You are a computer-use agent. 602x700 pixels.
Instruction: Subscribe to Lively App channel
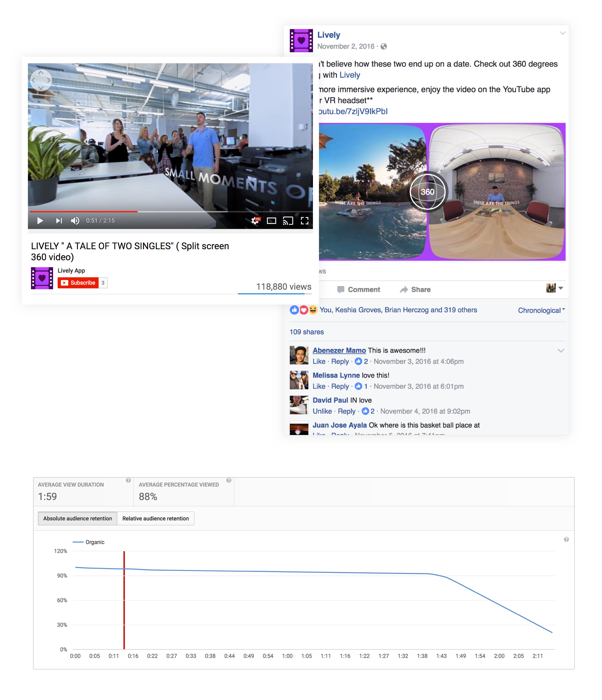tap(78, 283)
